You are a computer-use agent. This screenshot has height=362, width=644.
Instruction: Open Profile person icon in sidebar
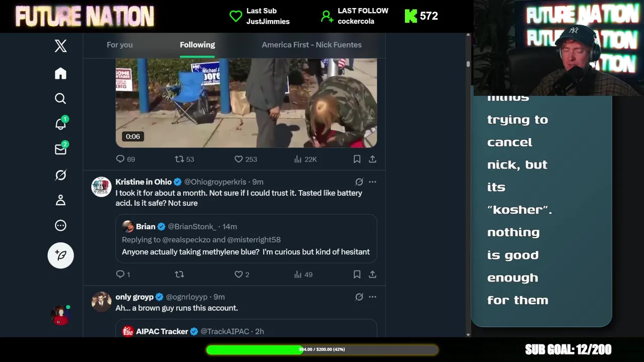pyautogui.click(x=60, y=200)
